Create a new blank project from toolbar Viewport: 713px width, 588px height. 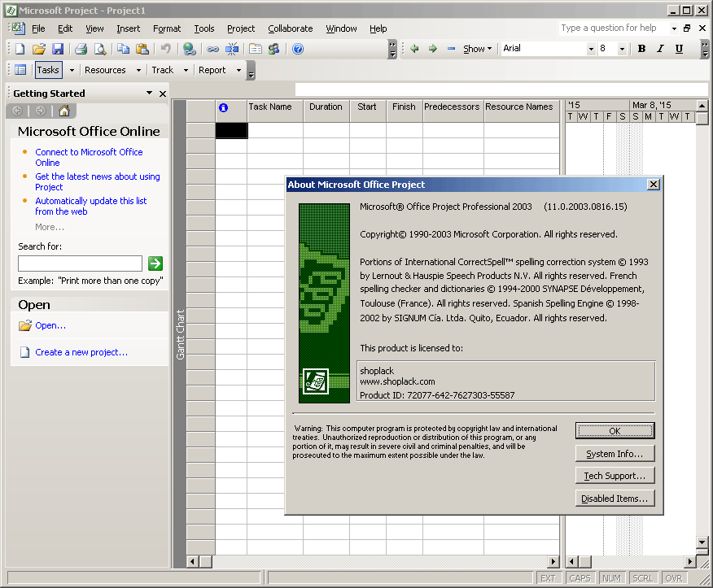point(20,49)
